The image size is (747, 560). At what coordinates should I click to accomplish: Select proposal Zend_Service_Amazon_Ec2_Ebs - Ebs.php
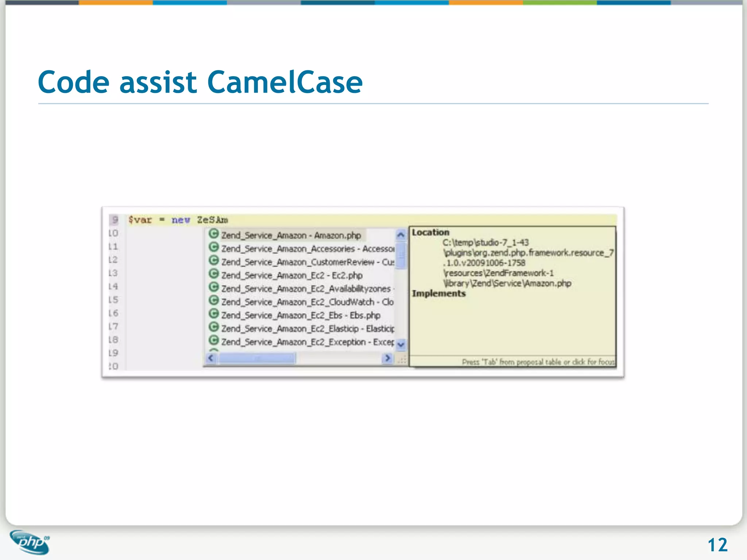click(301, 315)
